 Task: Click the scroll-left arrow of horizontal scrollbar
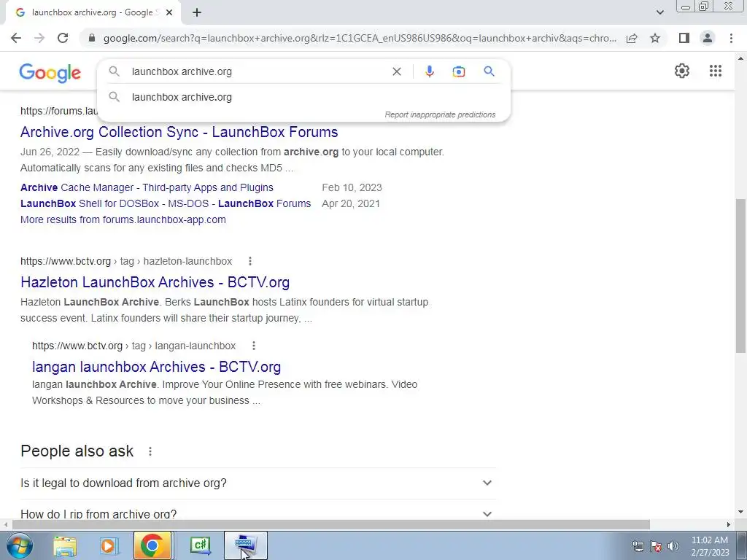(x=5, y=524)
